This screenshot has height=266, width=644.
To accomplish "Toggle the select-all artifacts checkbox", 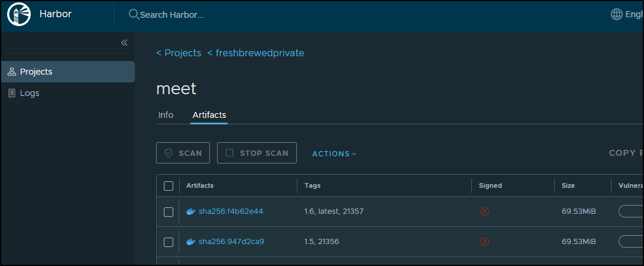I will point(169,185).
